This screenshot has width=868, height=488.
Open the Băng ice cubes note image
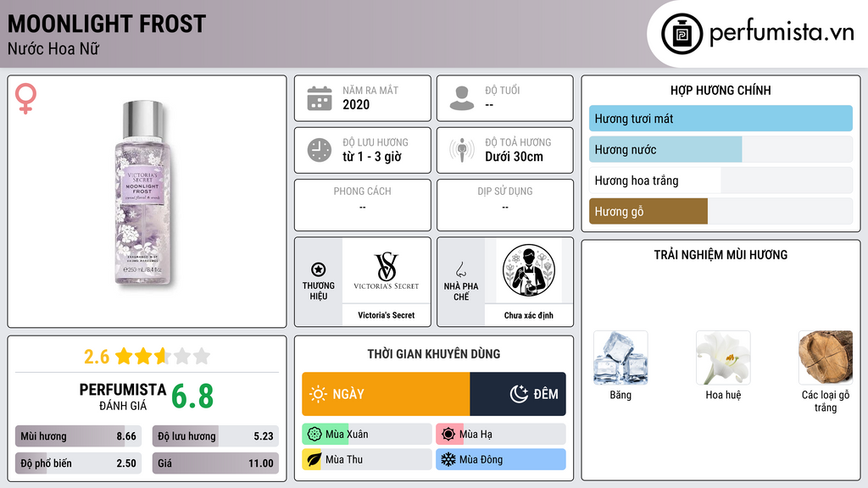[620, 358]
